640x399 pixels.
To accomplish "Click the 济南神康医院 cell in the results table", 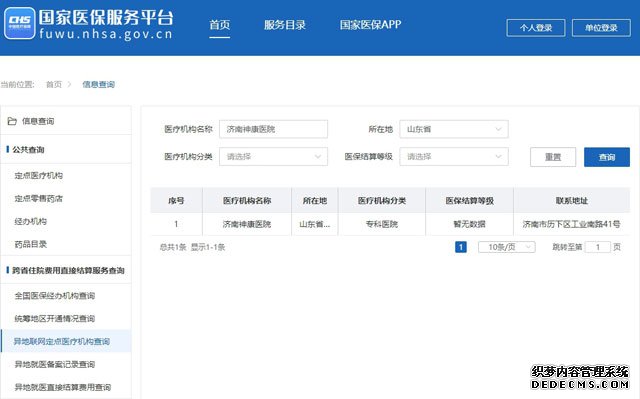I will click(x=247, y=224).
